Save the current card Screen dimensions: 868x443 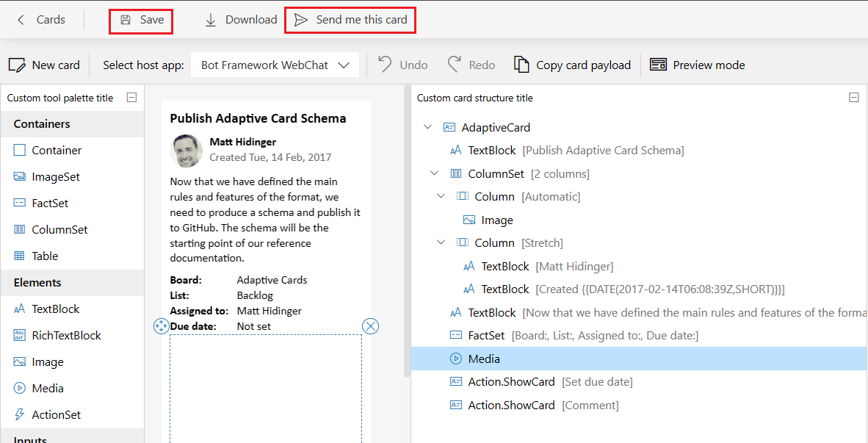point(142,20)
